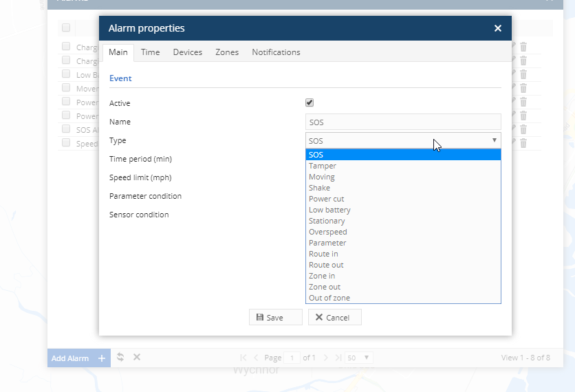Select Route out option
The height and width of the screenshot is (392, 575).
[x=403, y=265]
